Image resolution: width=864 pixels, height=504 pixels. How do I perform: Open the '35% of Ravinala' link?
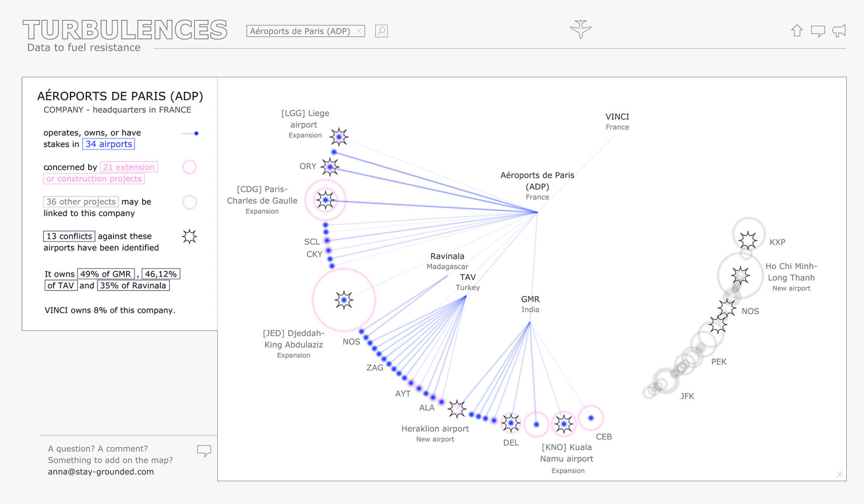(133, 285)
